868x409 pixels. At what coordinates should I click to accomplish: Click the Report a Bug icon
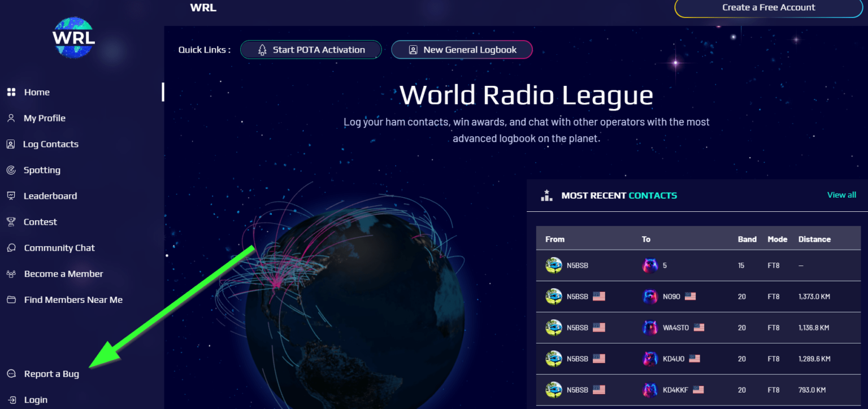click(11, 373)
